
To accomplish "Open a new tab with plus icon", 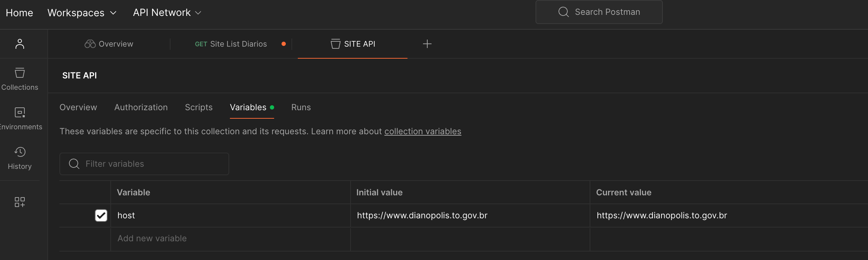I will tap(427, 44).
